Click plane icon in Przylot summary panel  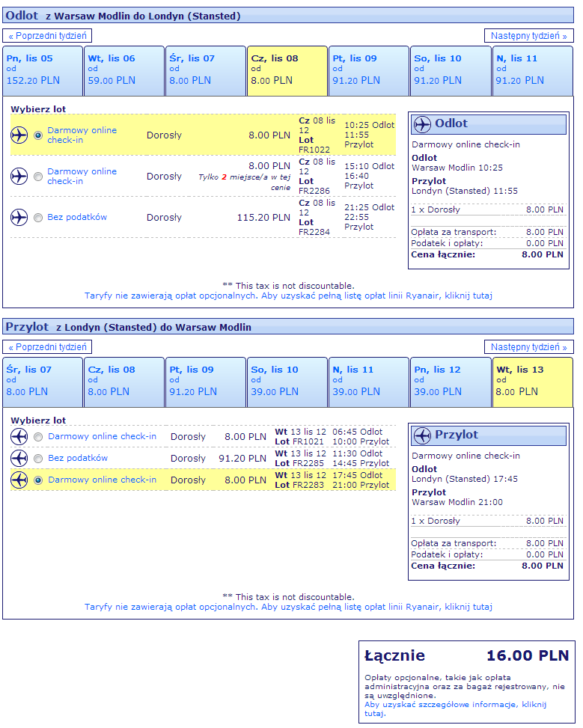coord(422,435)
